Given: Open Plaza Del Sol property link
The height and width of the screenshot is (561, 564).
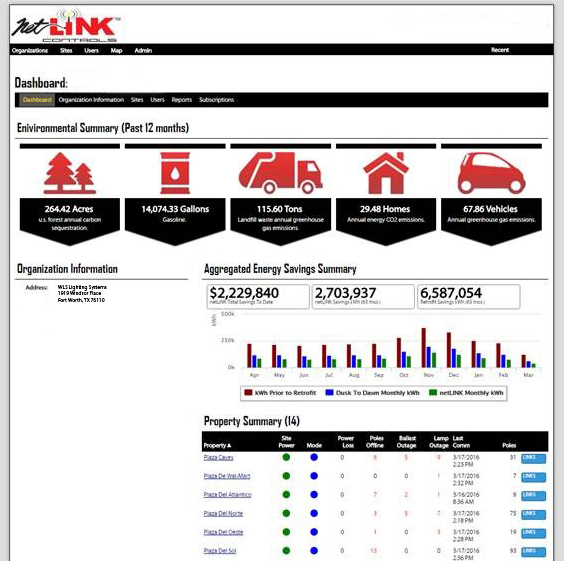Looking at the screenshot, I should tap(220, 551).
